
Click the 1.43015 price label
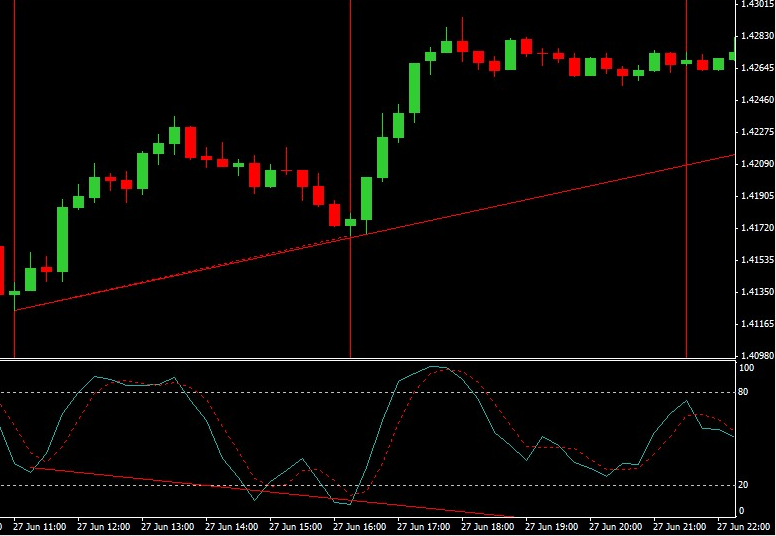click(756, 3)
